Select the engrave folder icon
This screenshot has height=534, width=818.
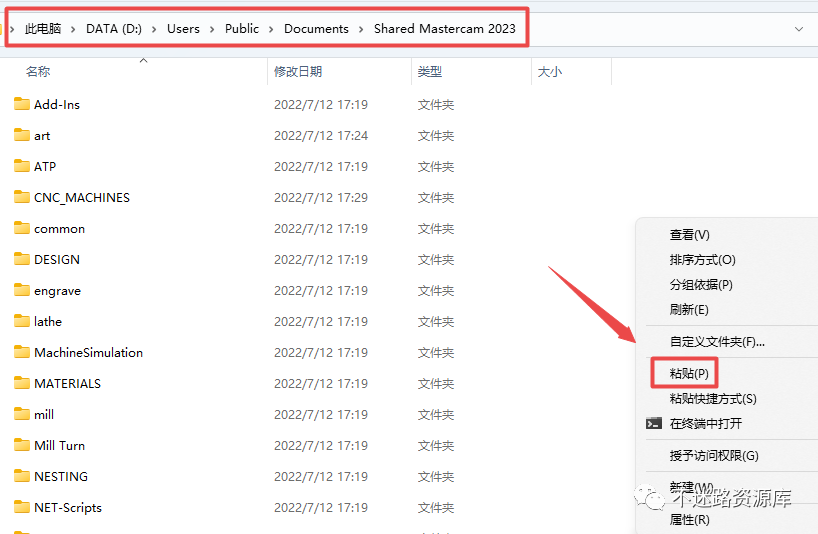22,290
